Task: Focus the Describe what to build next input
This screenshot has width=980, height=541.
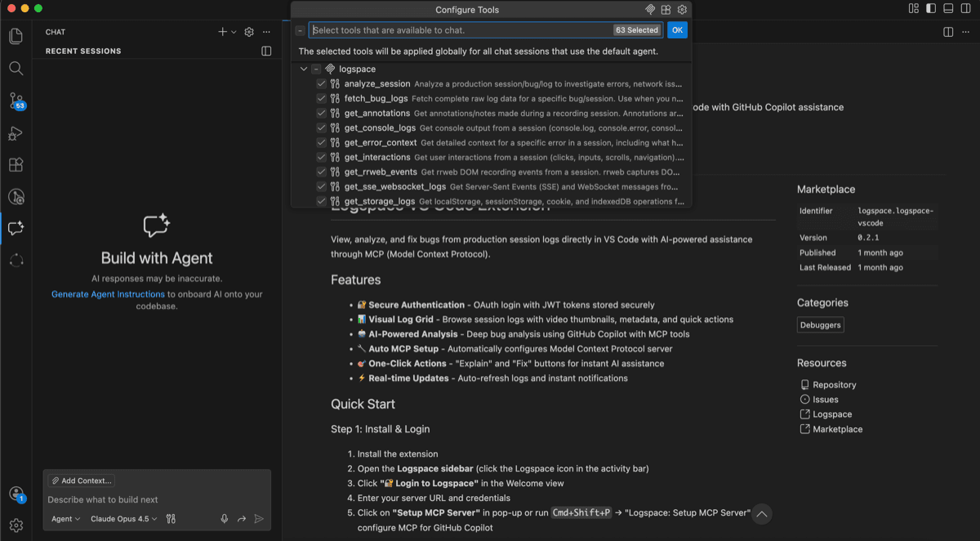Action: click(157, 499)
